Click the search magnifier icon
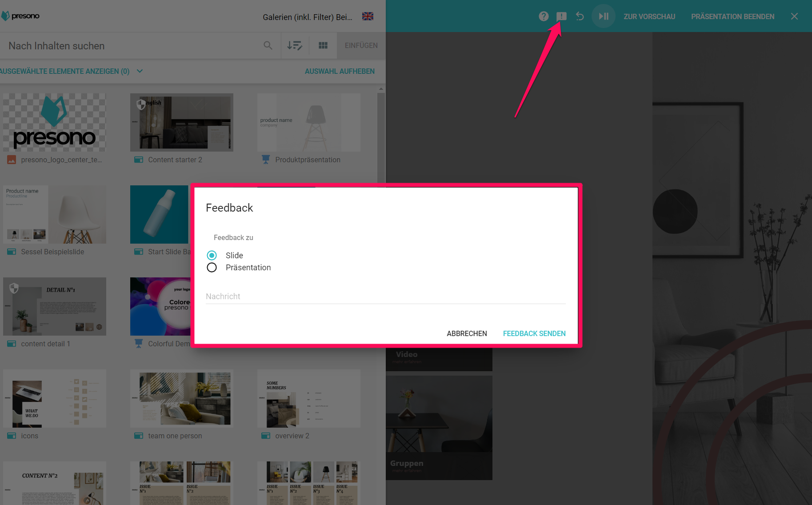Image resolution: width=812 pixels, height=505 pixels. [x=268, y=45]
